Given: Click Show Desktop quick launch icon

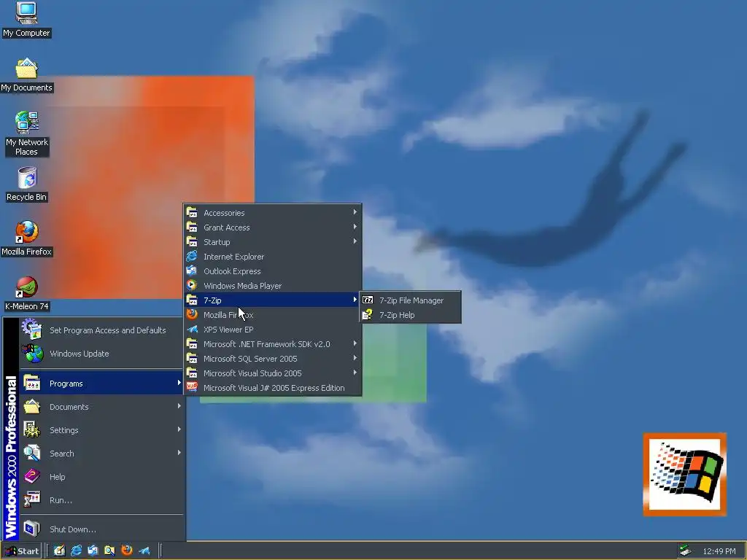Looking at the screenshot, I should click(60, 551).
